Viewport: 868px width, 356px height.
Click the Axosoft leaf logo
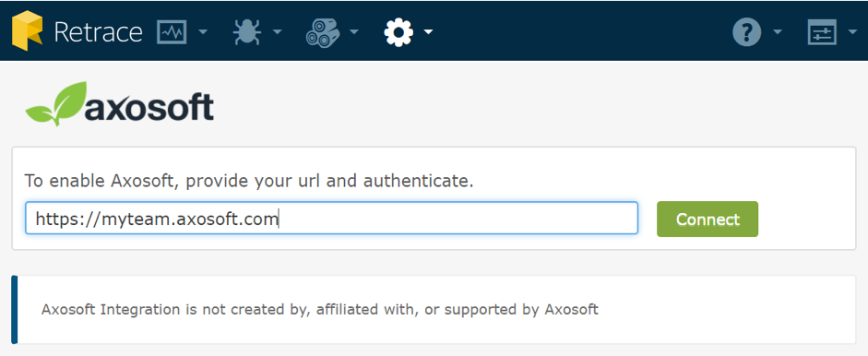click(56, 103)
